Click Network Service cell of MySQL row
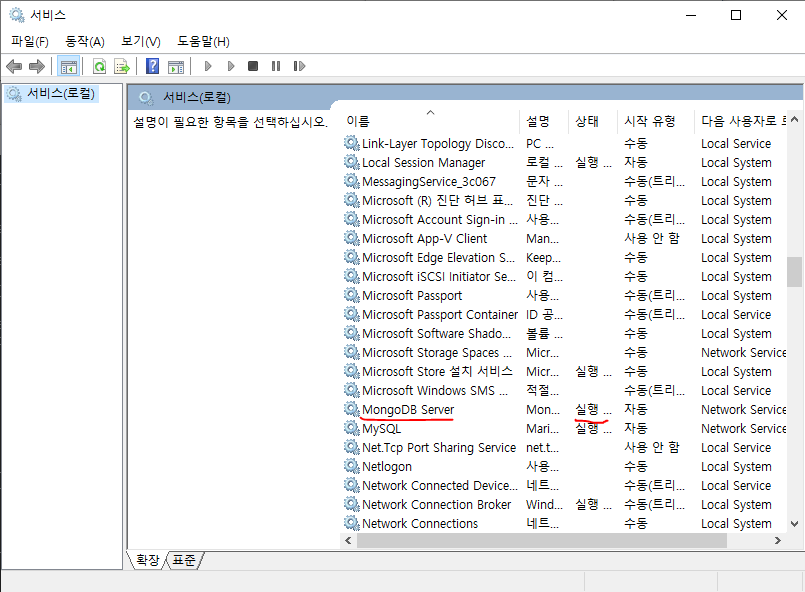Viewport: 805px width, 592px height. pos(744,429)
